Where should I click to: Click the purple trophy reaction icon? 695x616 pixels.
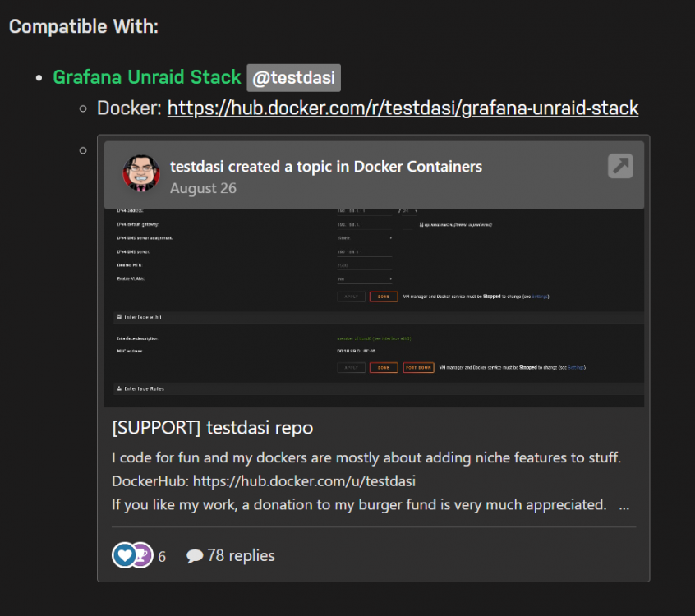(x=144, y=555)
